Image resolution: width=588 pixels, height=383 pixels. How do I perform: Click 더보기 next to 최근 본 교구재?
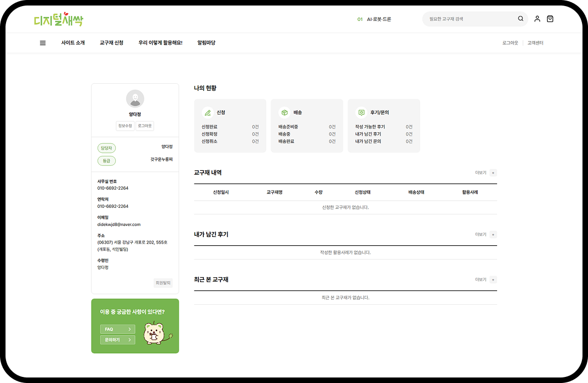click(x=481, y=280)
